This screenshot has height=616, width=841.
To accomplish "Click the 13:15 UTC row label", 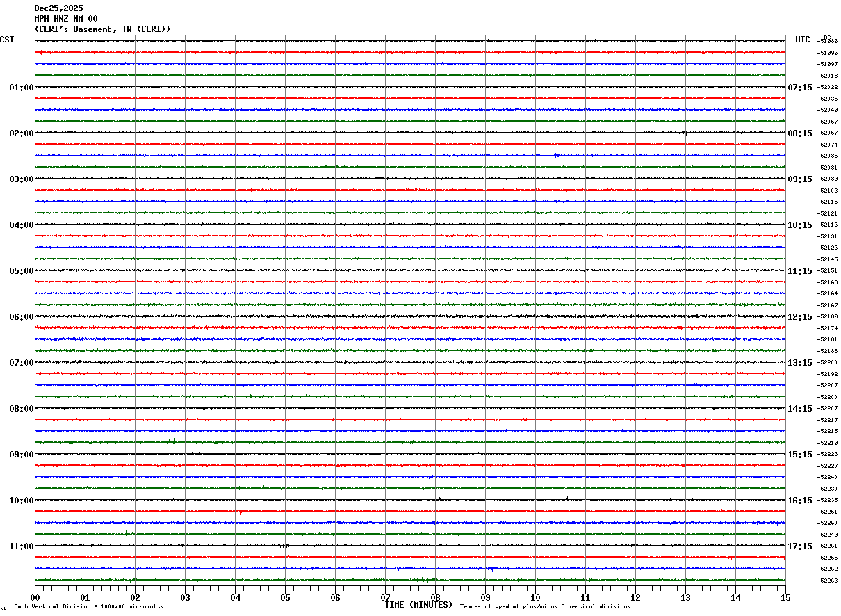I will pos(800,363).
